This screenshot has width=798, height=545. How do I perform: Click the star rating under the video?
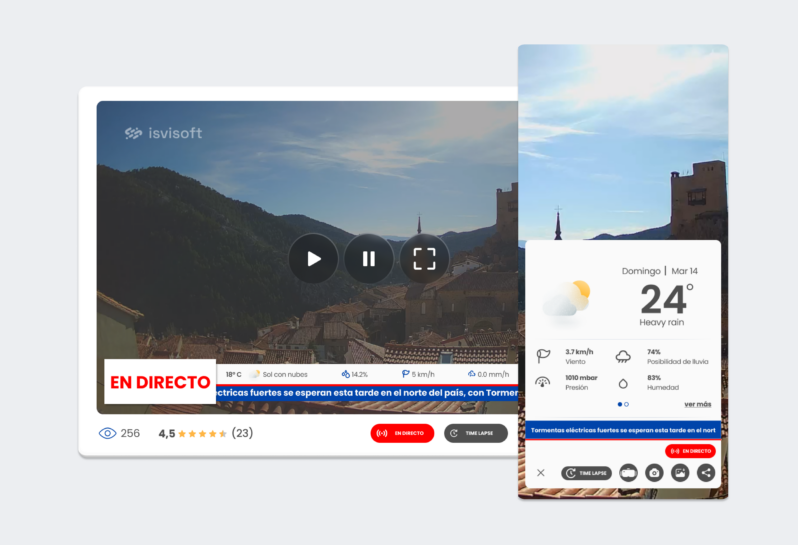coord(202,434)
